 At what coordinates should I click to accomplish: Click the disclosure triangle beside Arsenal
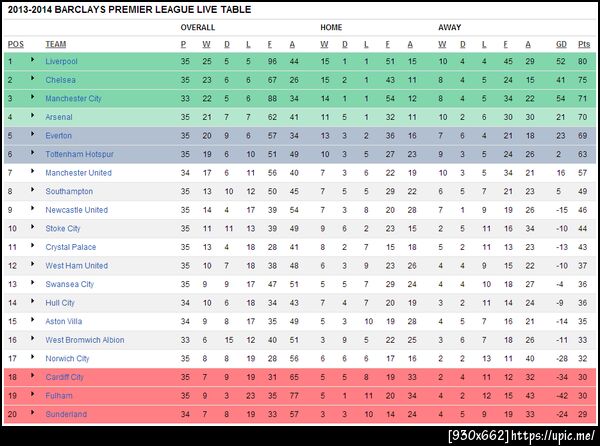tap(32, 116)
